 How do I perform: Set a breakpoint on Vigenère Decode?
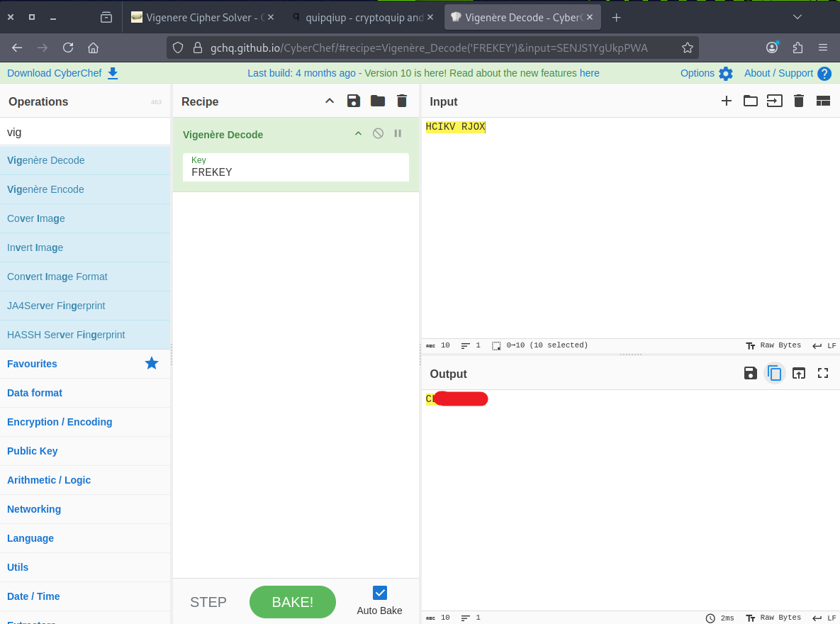point(398,133)
